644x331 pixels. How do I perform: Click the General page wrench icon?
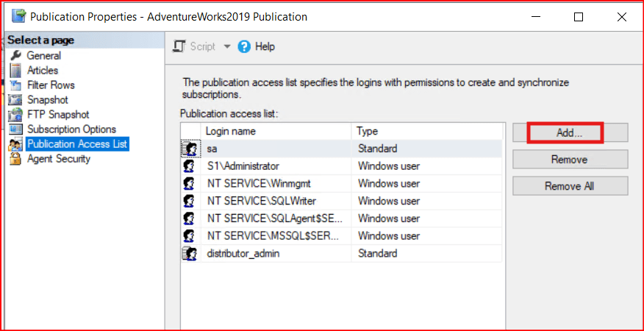point(15,56)
